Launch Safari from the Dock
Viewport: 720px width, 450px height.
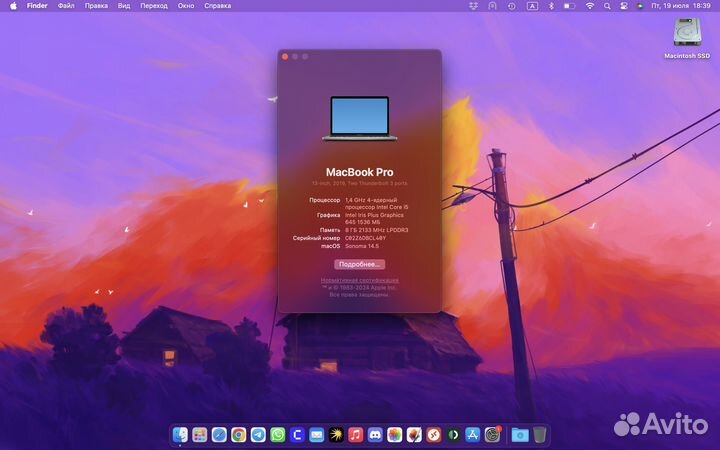[219, 434]
